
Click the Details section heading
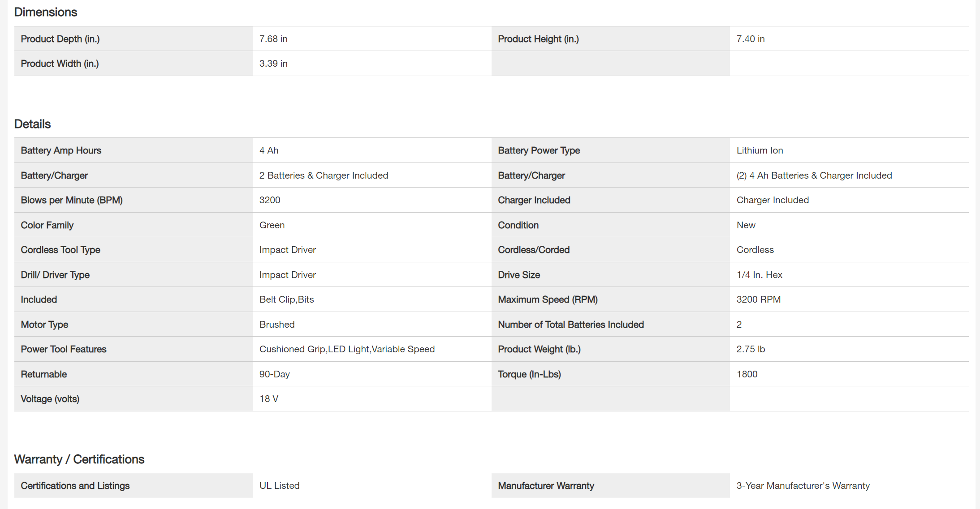pyautogui.click(x=32, y=124)
